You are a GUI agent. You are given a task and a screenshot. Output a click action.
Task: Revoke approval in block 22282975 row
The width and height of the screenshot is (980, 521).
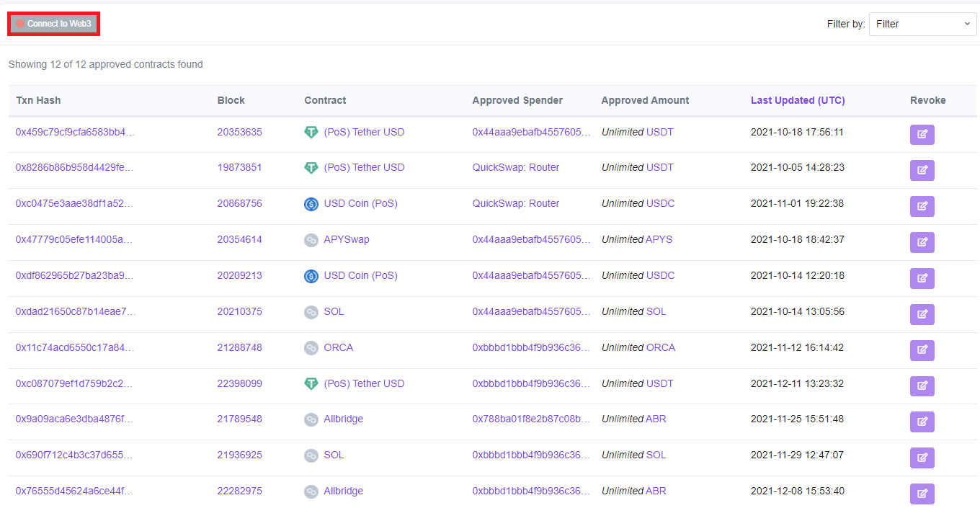point(922,494)
